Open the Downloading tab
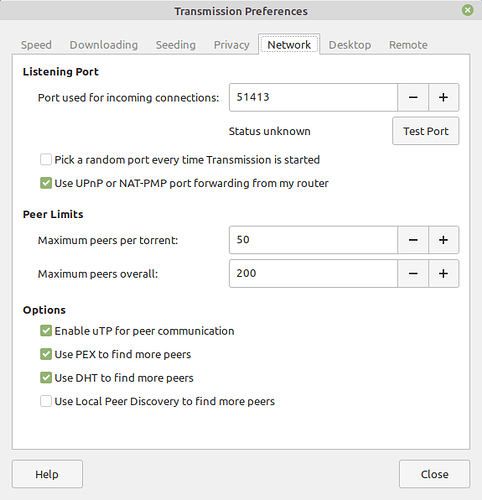This screenshot has width=482, height=500. [x=104, y=45]
